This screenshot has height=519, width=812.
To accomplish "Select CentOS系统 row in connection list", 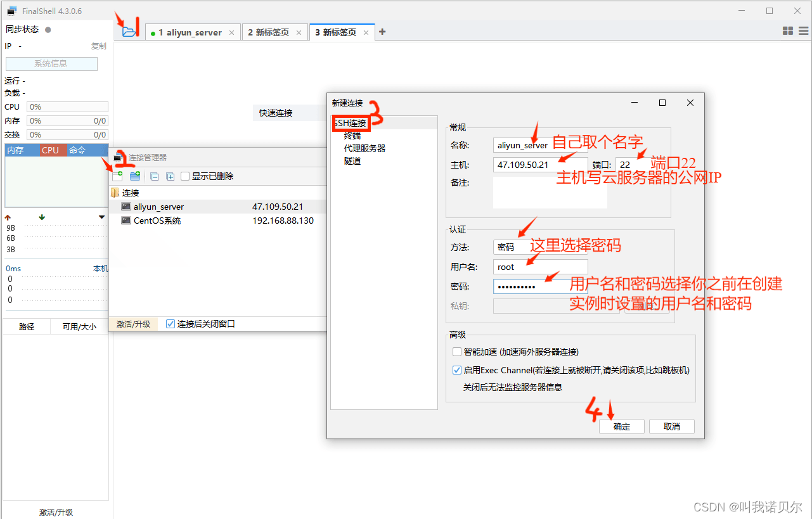I will pos(217,221).
